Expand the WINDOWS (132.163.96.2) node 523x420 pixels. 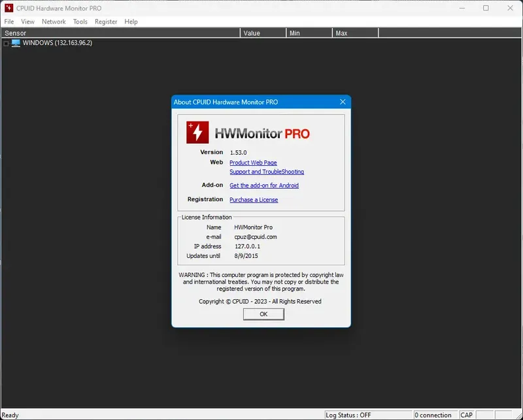(6, 44)
